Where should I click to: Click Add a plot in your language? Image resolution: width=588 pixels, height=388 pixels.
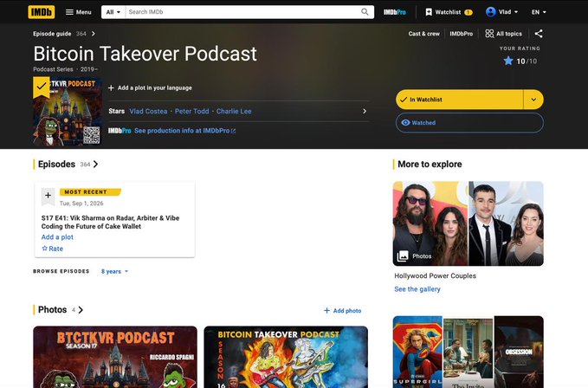(150, 87)
